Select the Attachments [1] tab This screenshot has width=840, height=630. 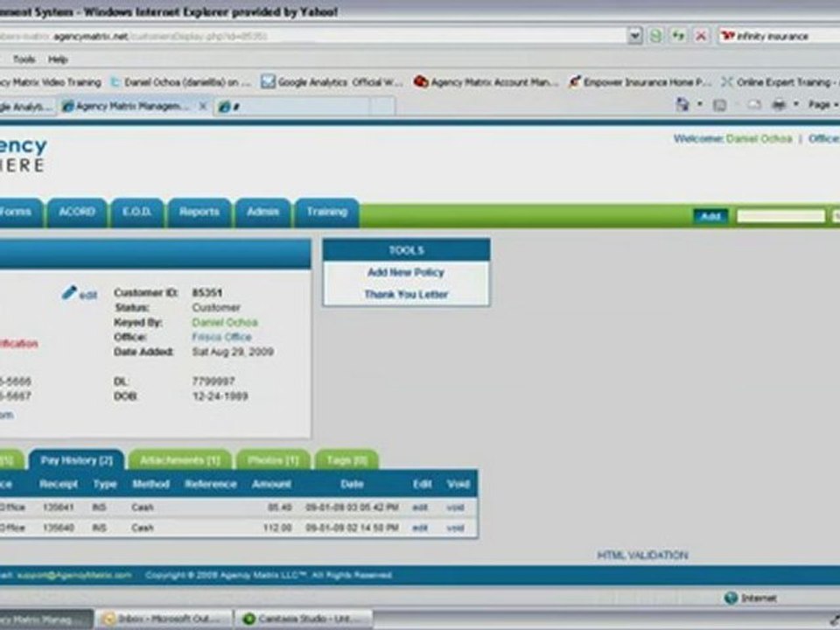pos(180,460)
